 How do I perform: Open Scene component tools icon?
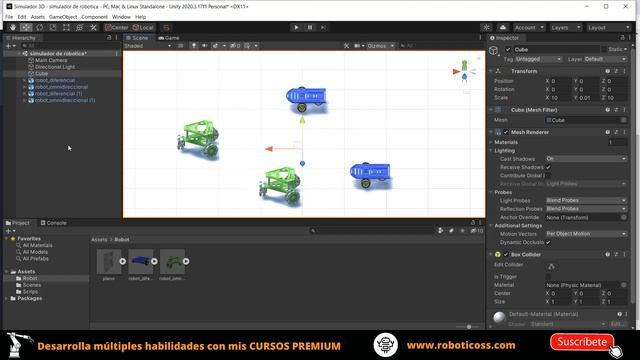(x=346, y=46)
